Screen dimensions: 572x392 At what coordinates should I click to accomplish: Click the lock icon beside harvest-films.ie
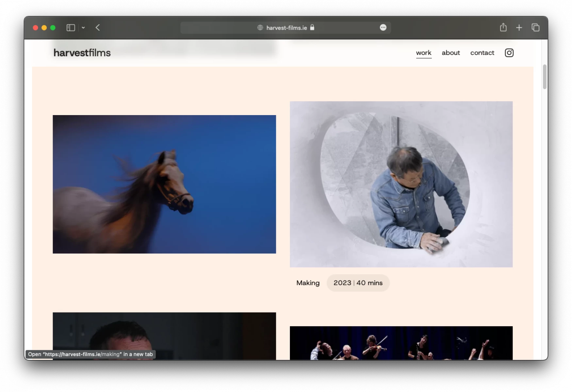pyautogui.click(x=312, y=27)
